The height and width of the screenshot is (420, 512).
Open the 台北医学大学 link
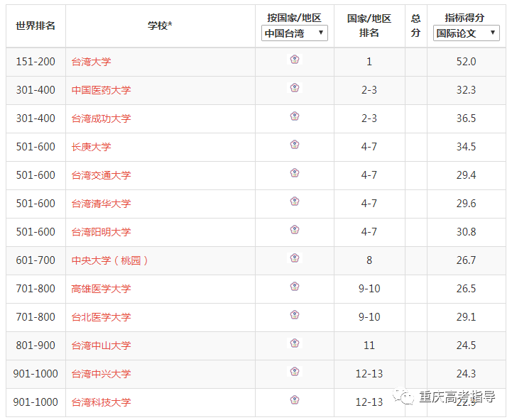click(x=101, y=318)
